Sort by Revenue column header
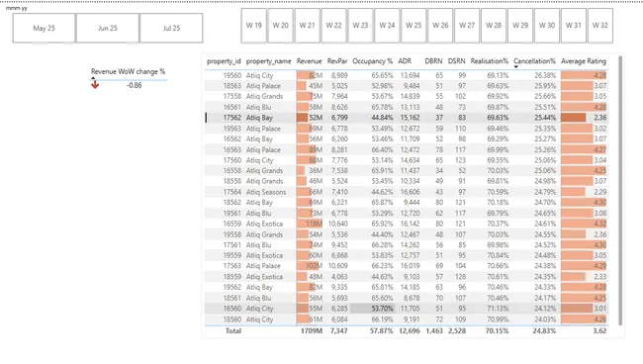 tap(309, 61)
